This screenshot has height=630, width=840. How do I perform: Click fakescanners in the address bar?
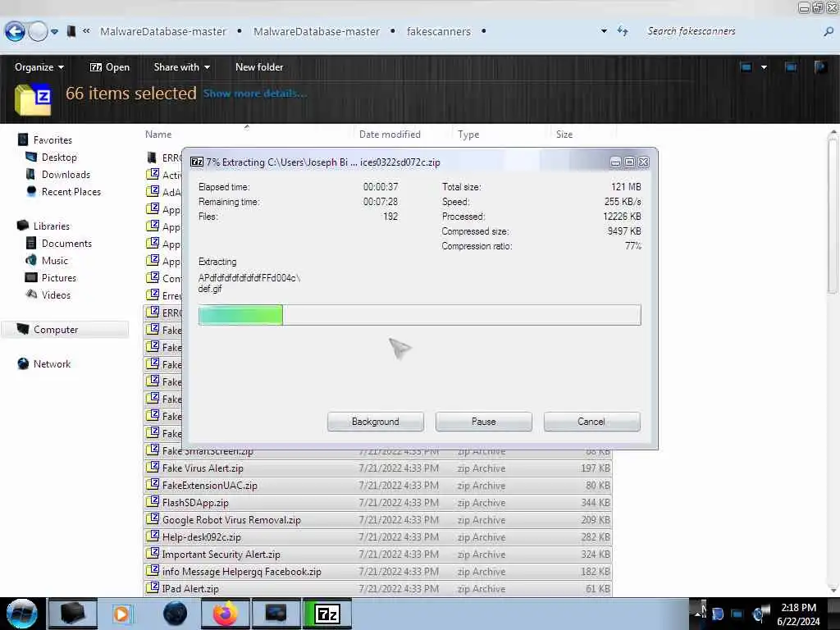(x=439, y=32)
